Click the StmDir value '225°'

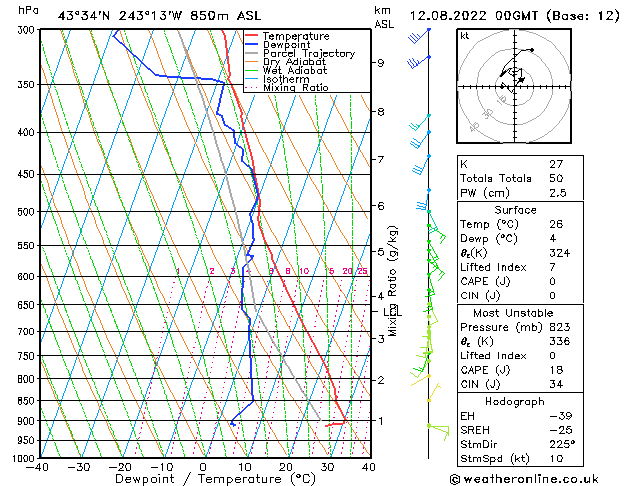[562, 444]
